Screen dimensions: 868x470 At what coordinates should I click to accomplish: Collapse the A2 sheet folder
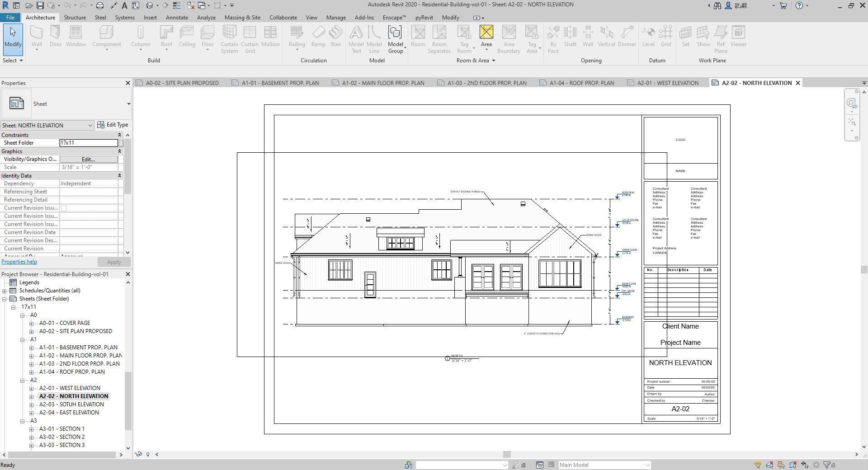[22, 381]
